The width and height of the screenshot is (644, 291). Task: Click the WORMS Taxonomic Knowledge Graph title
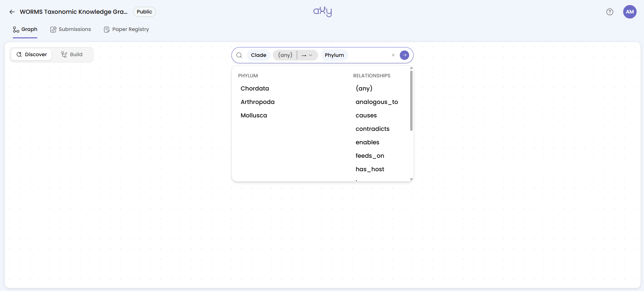pos(74,12)
